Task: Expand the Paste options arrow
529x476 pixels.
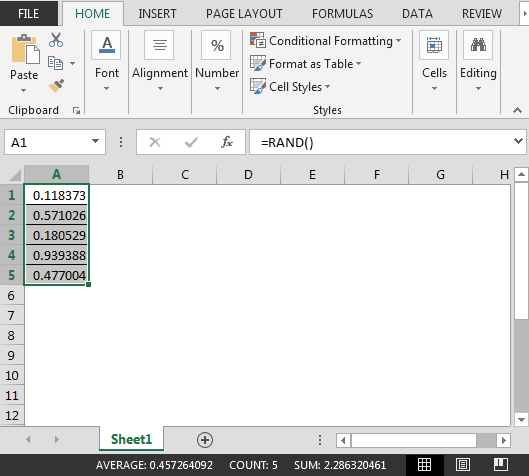Action: click(23, 90)
